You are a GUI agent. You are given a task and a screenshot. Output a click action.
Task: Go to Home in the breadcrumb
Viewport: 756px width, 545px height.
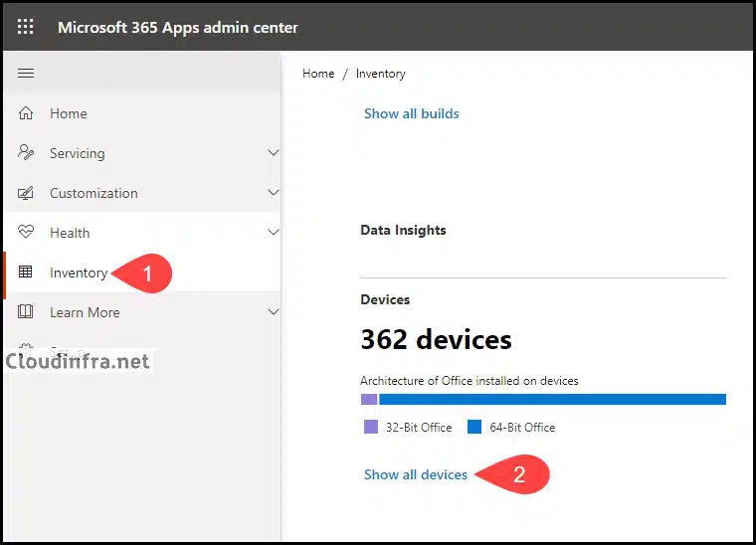[318, 74]
